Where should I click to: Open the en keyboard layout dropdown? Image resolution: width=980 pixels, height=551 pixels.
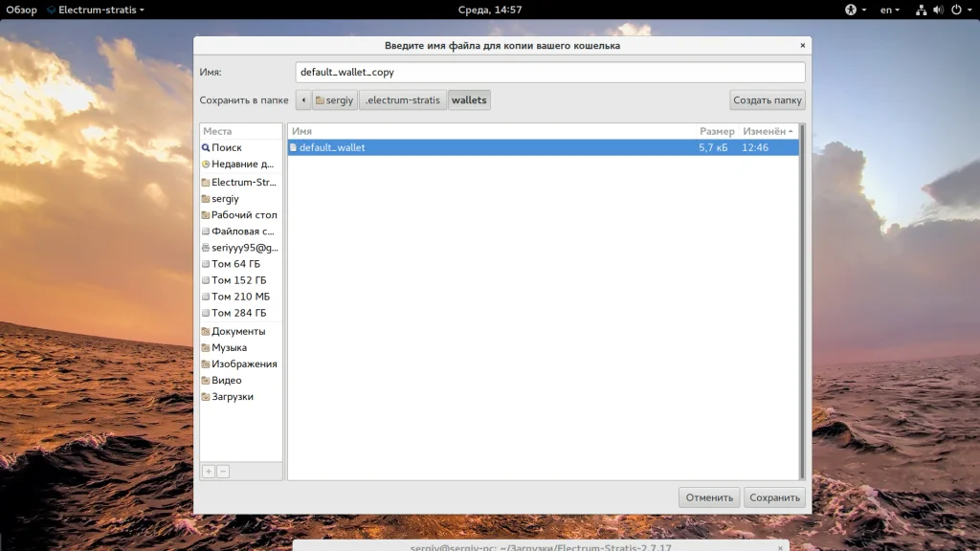click(890, 10)
